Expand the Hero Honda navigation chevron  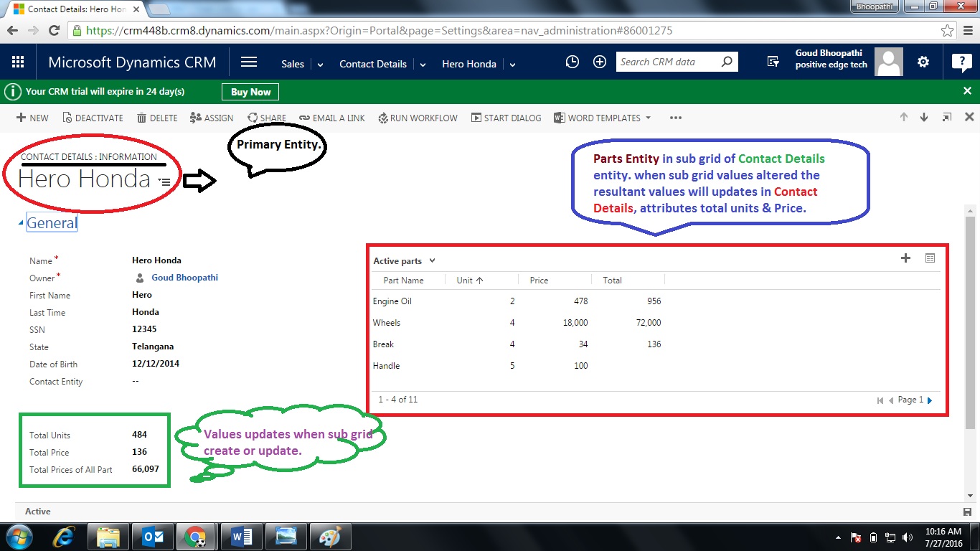[512, 65]
